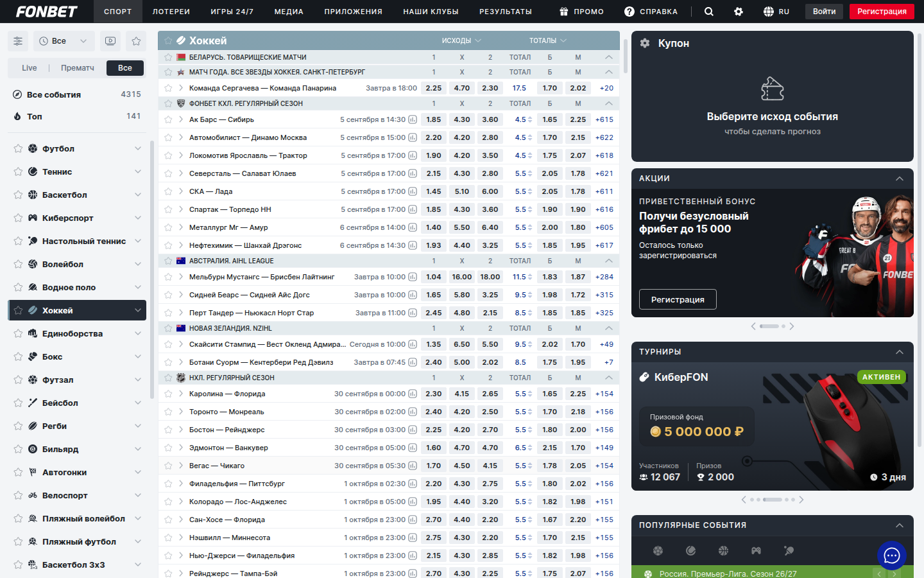Star the Хоккей section header
924x578 pixels.
168,40
